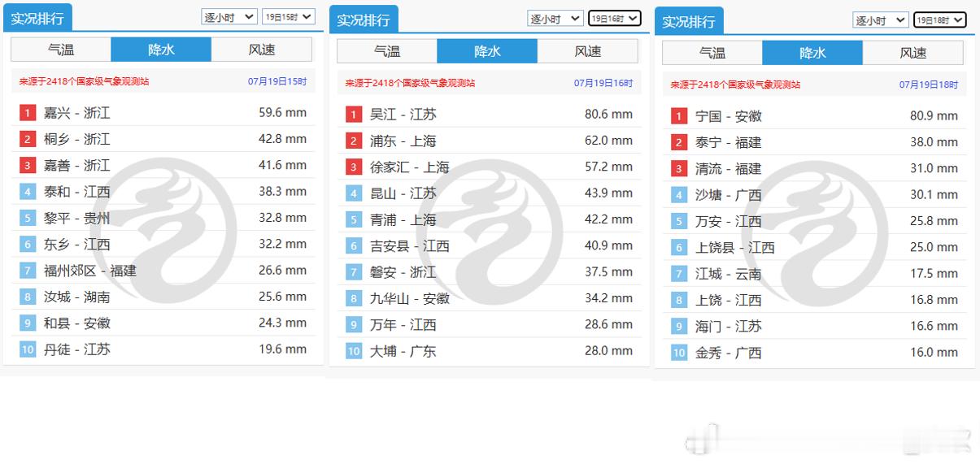Click the red source note in the 18时 panel

coord(735,85)
